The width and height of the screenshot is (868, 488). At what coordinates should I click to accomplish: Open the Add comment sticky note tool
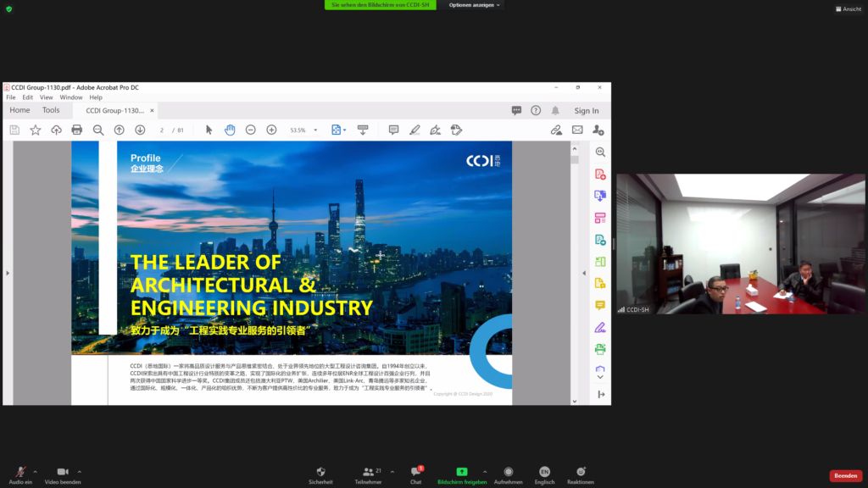[393, 130]
